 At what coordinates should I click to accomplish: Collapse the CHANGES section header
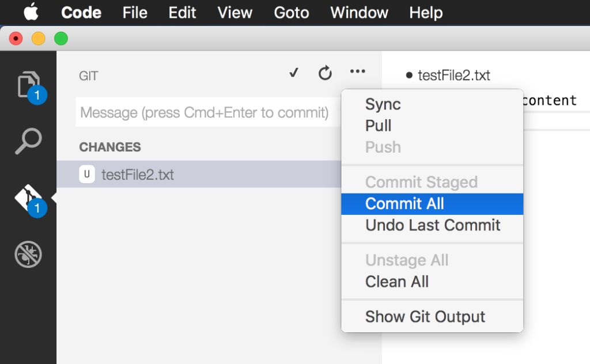point(109,147)
